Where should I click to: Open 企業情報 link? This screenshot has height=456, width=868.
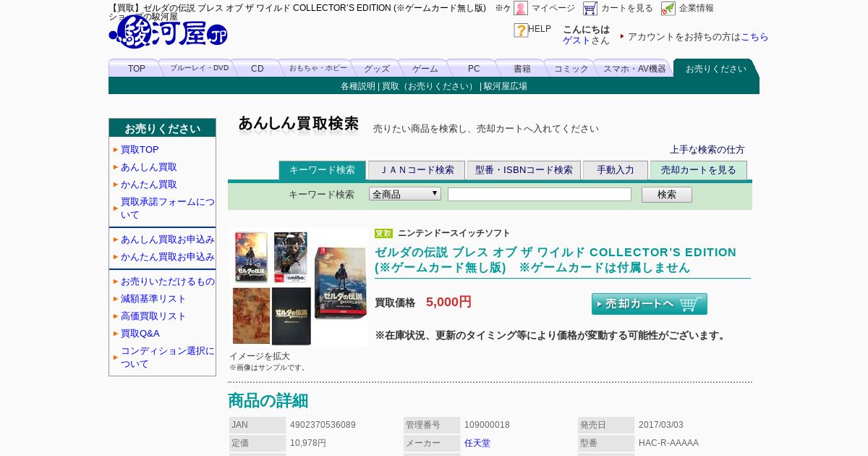697,8
